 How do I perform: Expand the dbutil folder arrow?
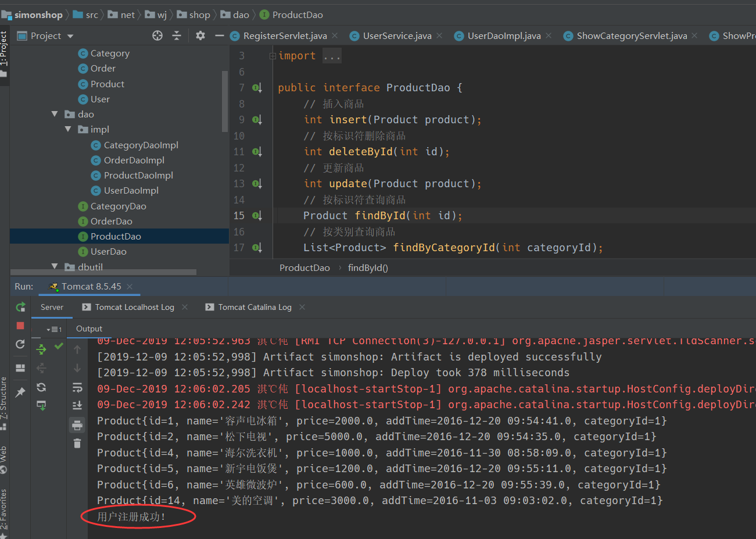55,266
